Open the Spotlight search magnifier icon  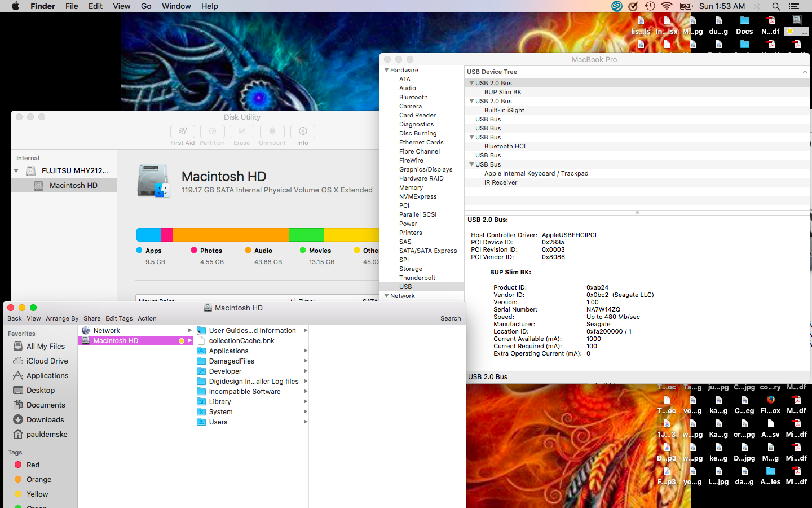[x=776, y=6]
